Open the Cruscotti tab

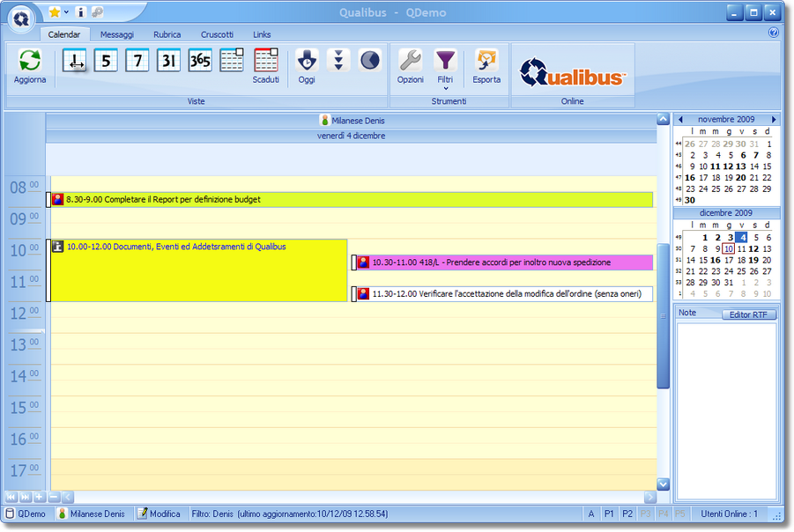(x=217, y=34)
